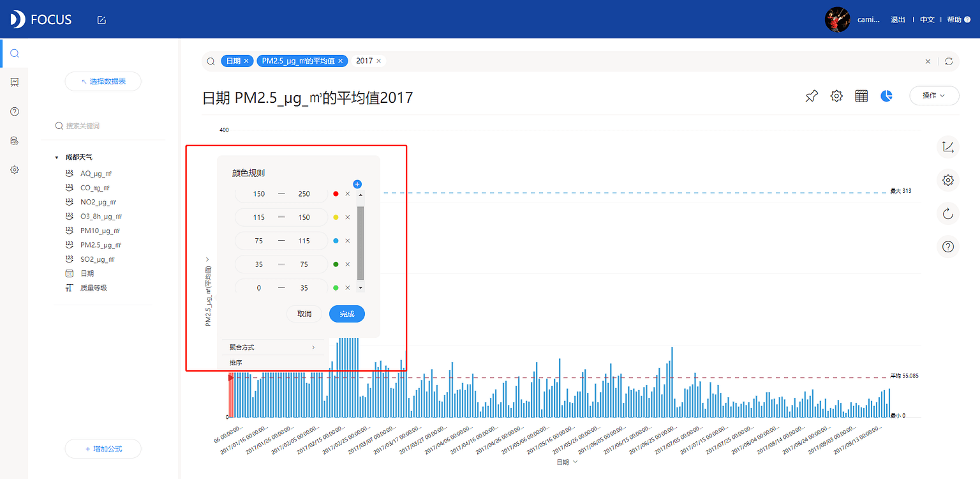
Task: Click the red color dot of 150—250 rule
Action: tap(336, 194)
